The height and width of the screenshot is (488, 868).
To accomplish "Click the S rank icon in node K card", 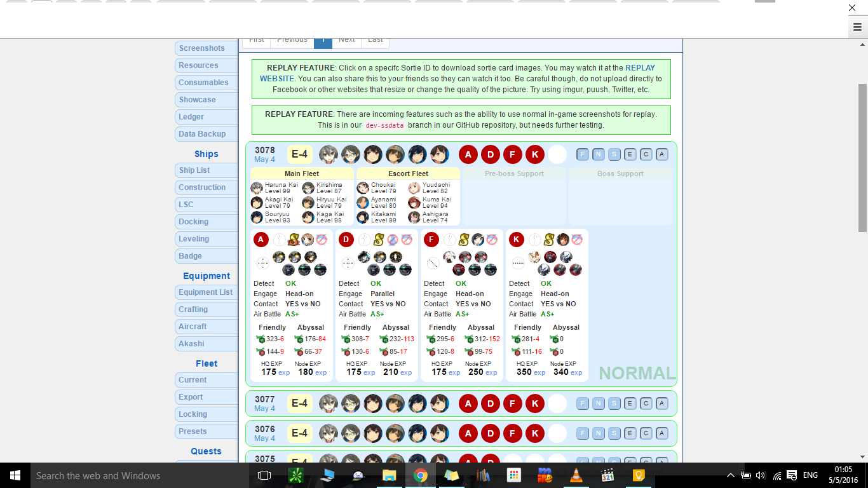I will pyautogui.click(x=549, y=240).
